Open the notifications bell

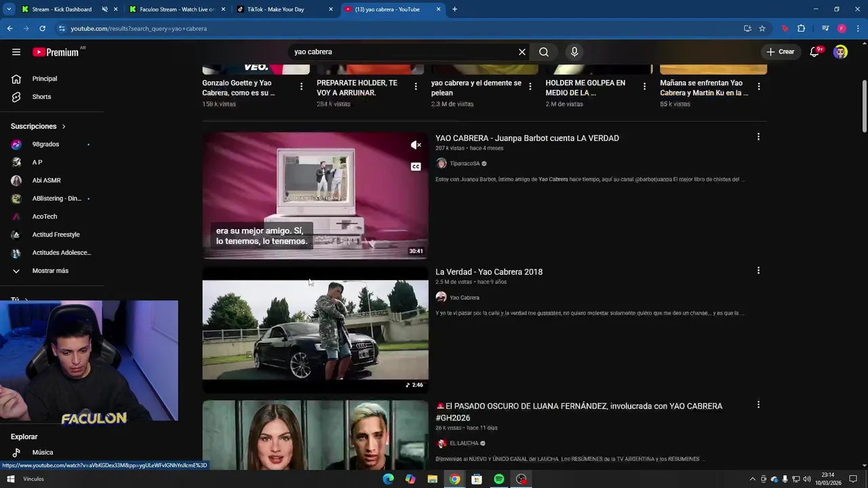point(815,52)
